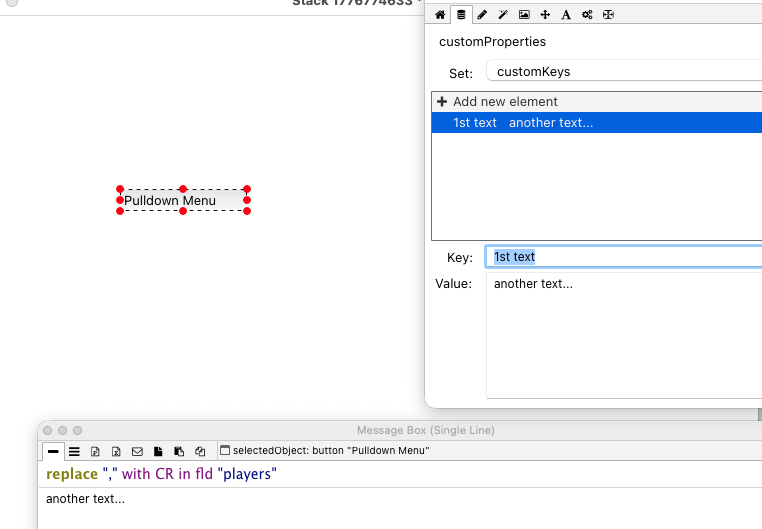Open the Icons image pane in inspector
The image size is (762, 529).
click(524, 15)
